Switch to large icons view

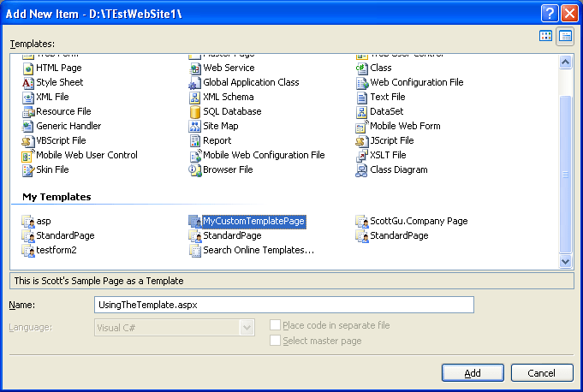(x=546, y=36)
